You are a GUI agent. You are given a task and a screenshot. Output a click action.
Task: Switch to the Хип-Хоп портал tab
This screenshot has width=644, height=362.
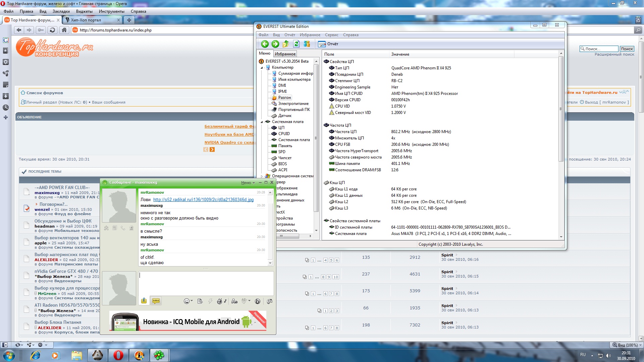[92, 20]
